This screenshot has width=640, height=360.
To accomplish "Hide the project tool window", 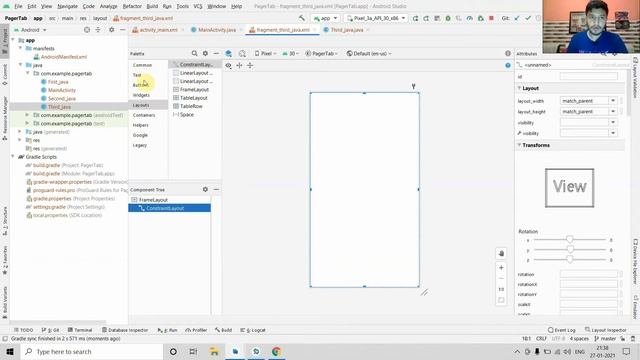I will coord(122,30).
